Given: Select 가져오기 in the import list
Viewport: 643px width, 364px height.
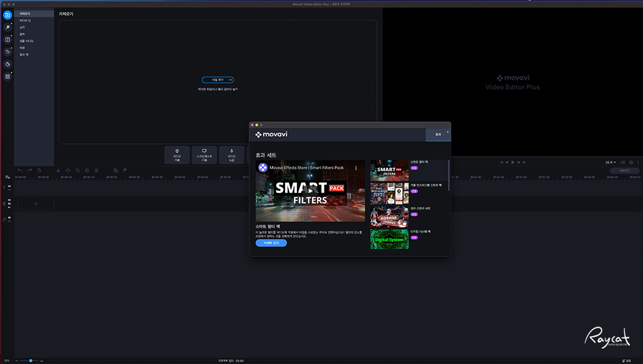Looking at the screenshot, I should (x=34, y=14).
